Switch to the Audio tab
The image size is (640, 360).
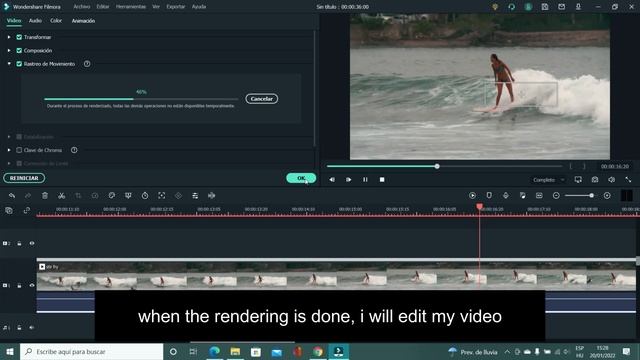pyautogui.click(x=35, y=21)
